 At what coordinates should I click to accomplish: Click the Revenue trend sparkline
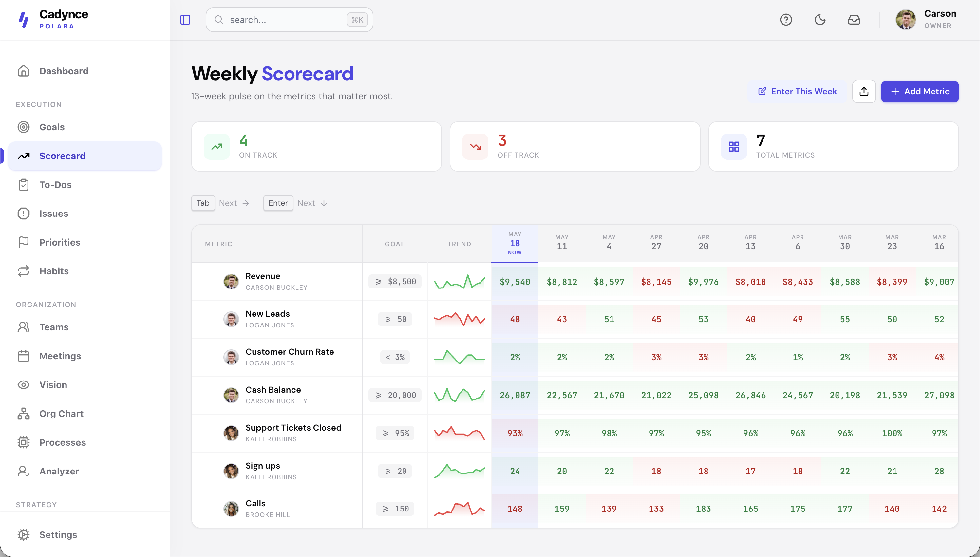pos(459,282)
